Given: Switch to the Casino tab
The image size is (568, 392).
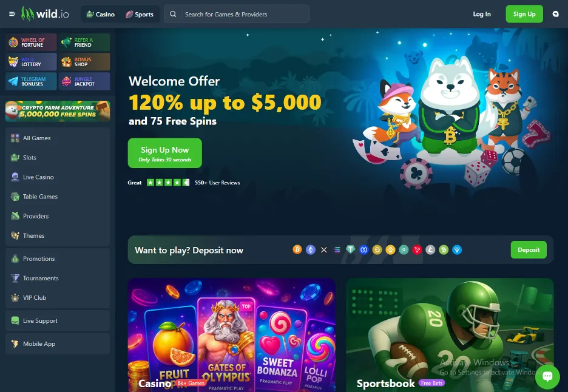Looking at the screenshot, I should pos(101,14).
